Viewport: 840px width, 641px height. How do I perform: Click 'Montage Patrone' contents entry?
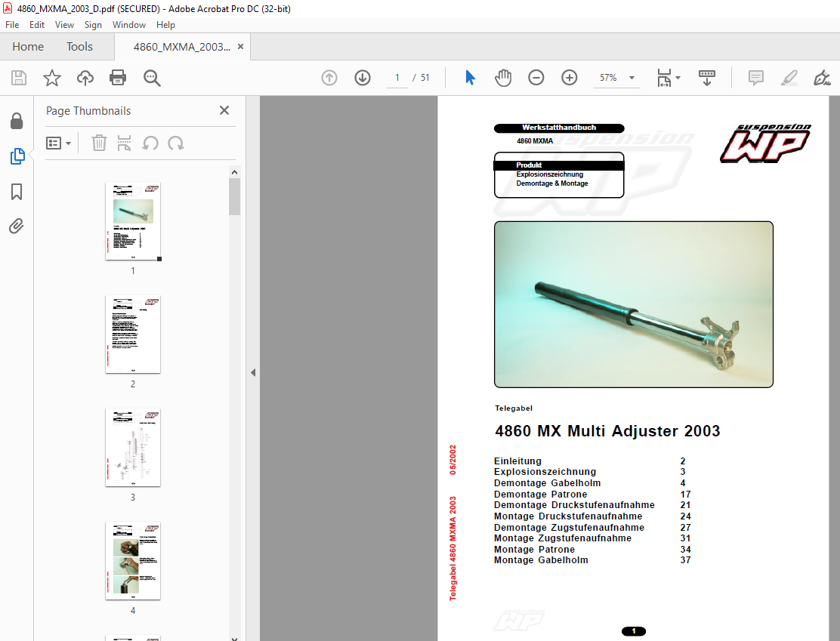[534, 550]
